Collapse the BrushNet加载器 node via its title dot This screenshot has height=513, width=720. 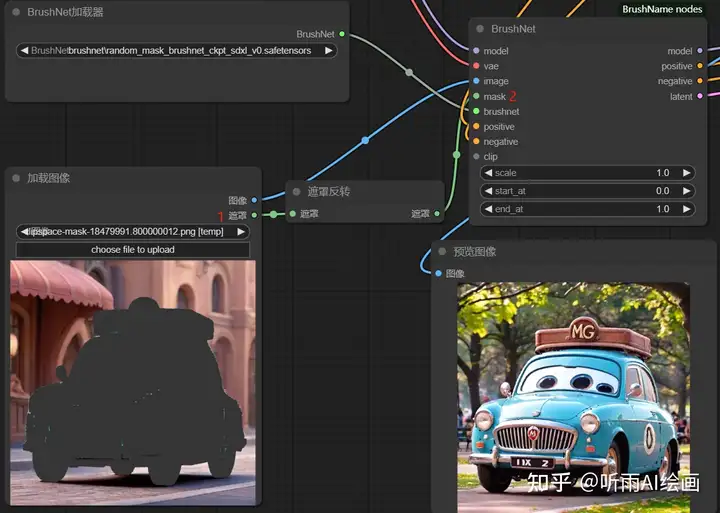16,12
